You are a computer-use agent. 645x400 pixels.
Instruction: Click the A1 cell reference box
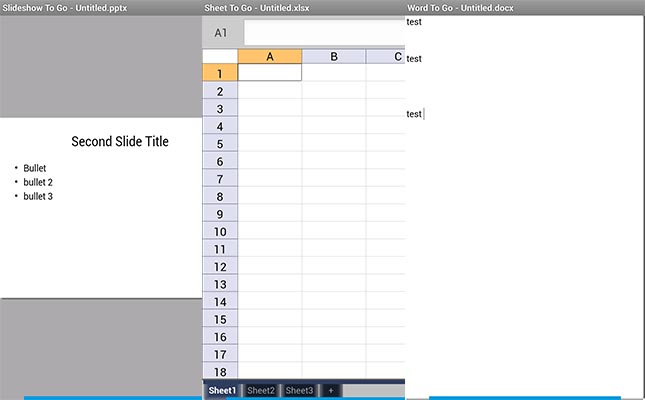tap(221, 33)
